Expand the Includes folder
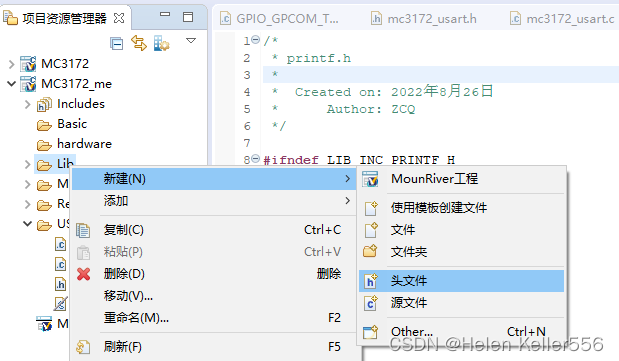The height and width of the screenshot is (361, 619). coord(27,104)
